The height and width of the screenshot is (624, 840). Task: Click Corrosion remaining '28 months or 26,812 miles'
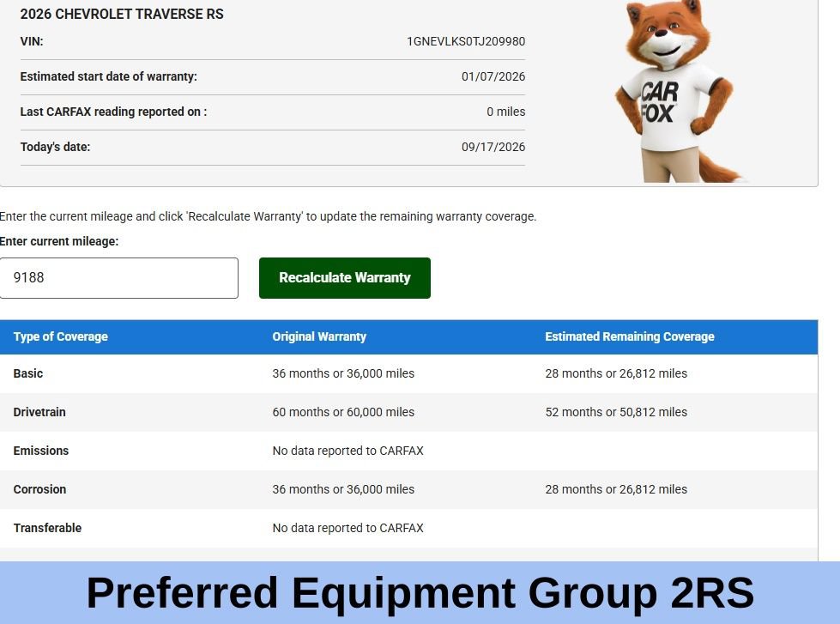[616, 489]
